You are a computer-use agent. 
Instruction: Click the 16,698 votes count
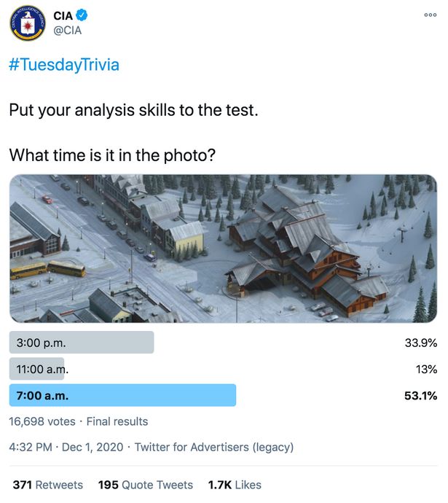(x=44, y=421)
